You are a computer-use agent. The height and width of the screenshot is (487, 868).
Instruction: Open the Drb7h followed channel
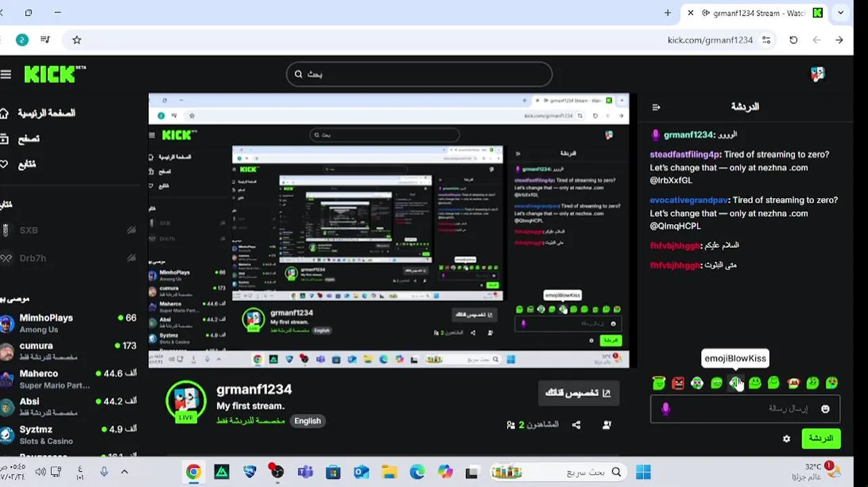[x=68, y=258]
